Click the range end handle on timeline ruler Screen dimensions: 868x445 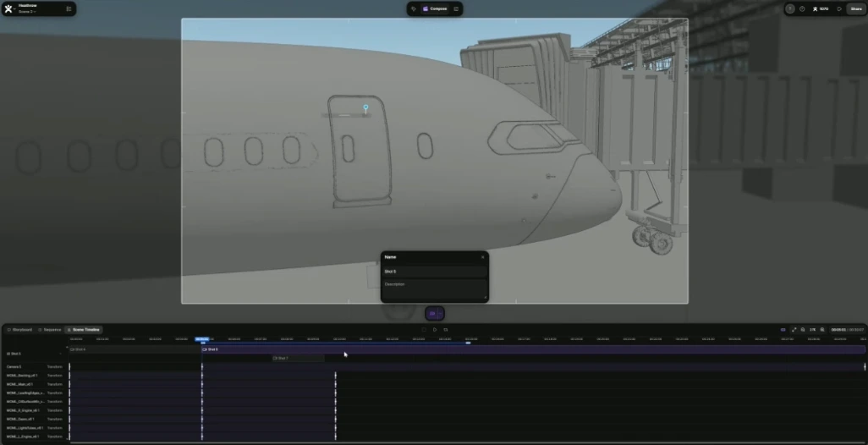(x=468, y=343)
